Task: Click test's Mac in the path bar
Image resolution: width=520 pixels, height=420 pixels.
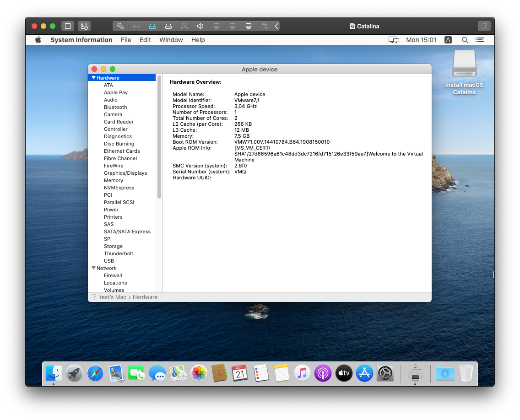Action: (113, 297)
